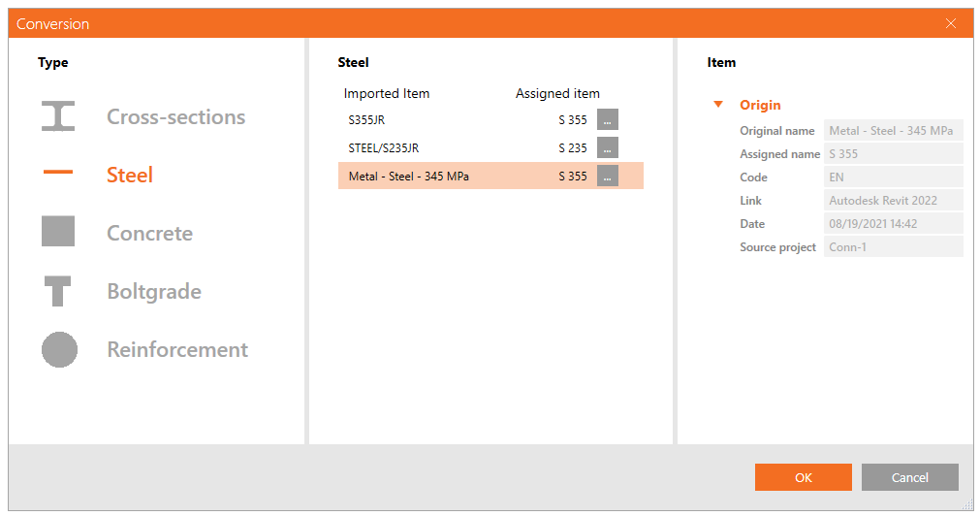The height and width of the screenshot is (516, 980).
Task: Select the Reinforcement type label
Action: pyautogui.click(x=177, y=350)
